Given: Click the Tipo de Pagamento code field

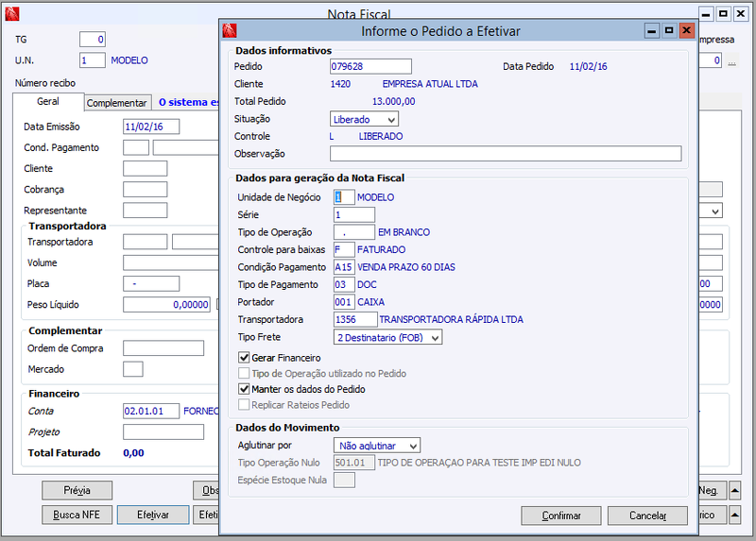Looking at the screenshot, I should click(x=344, y=285).
